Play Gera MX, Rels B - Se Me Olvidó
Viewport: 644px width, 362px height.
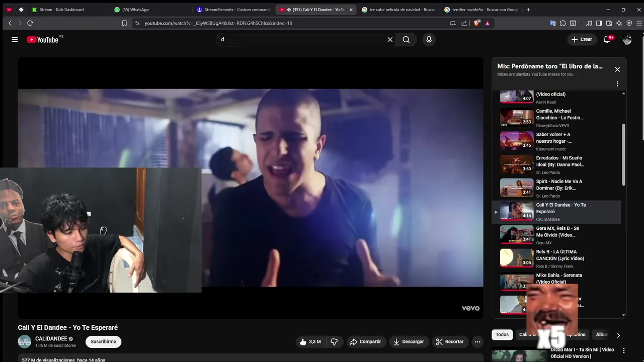click(557, 235)
